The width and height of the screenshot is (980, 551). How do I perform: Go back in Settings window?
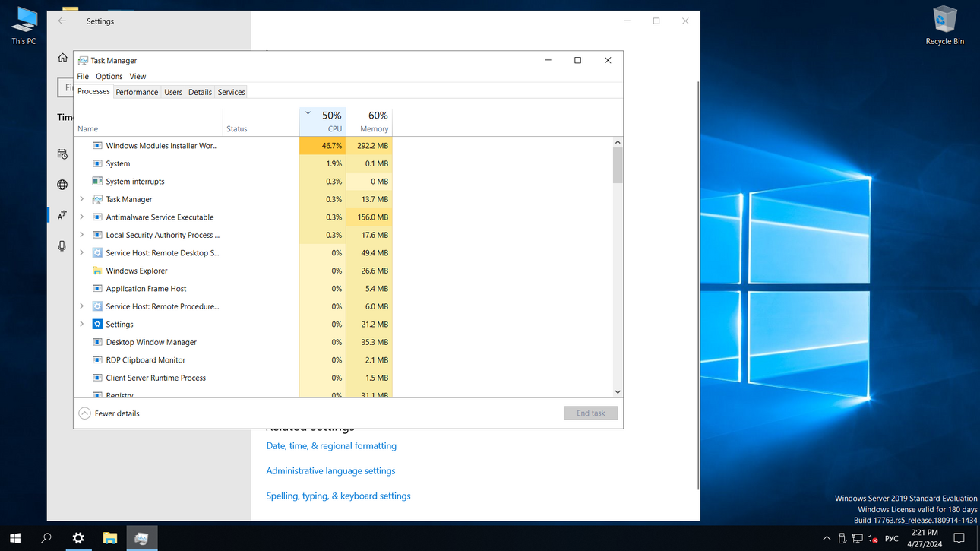(x=62, y=21)
